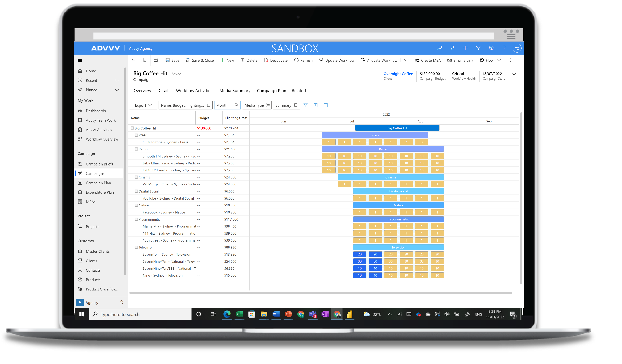The width and height of the screenshot is (622, 364).
Task: Click the filter funnel above the campaign grid
Action: coord(306,105)
